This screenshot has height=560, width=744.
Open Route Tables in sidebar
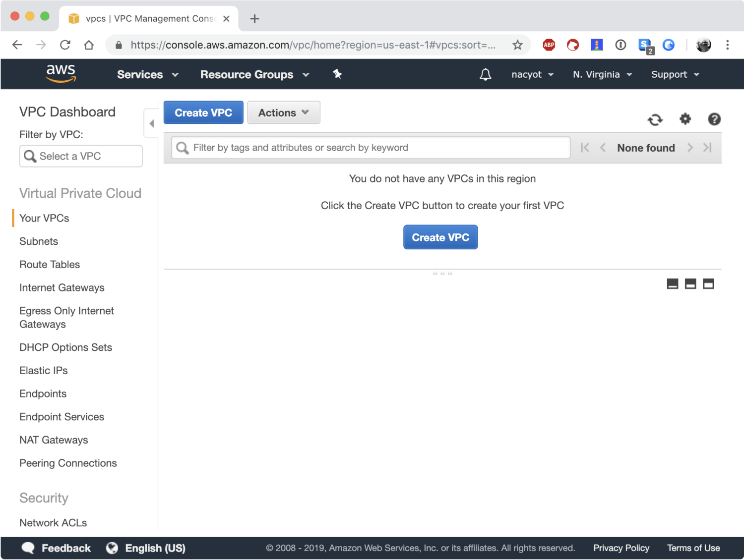(x=50, y=265)
